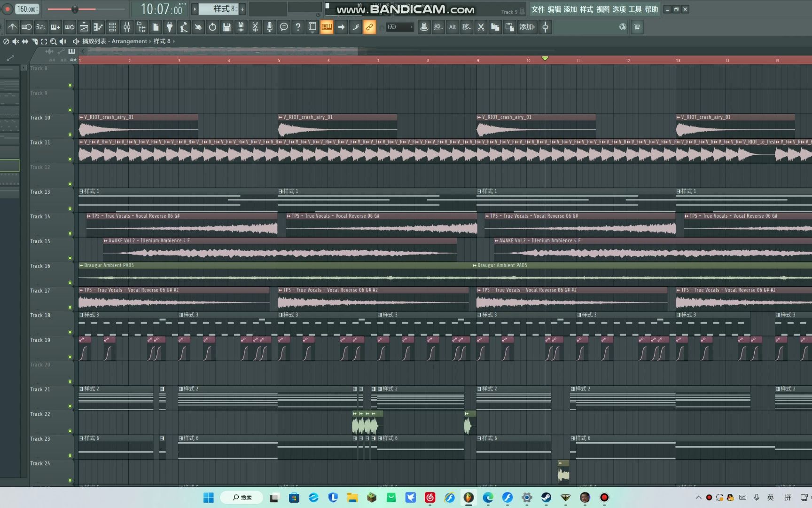
Task: Click the Alt button in toolbar
Action: point(453,27)
